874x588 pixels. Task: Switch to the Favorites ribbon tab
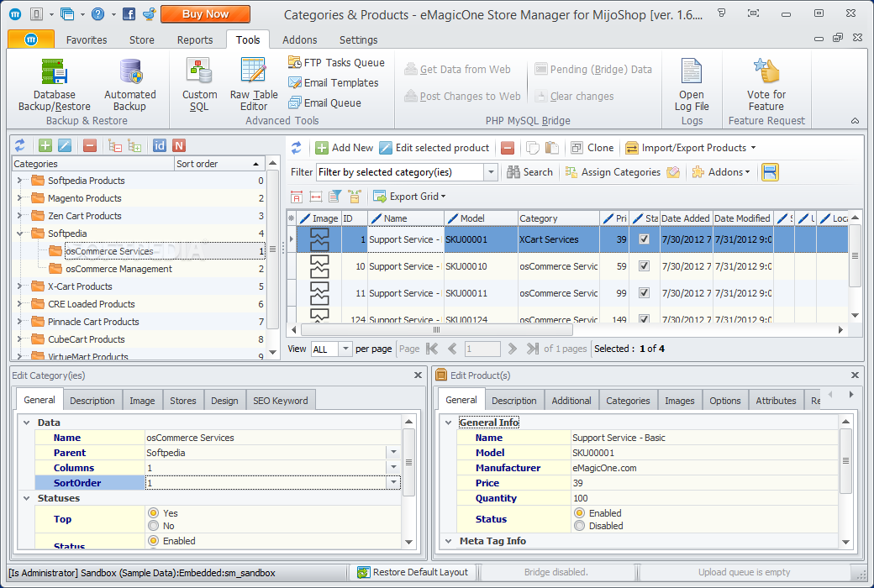tap(87, 39)
